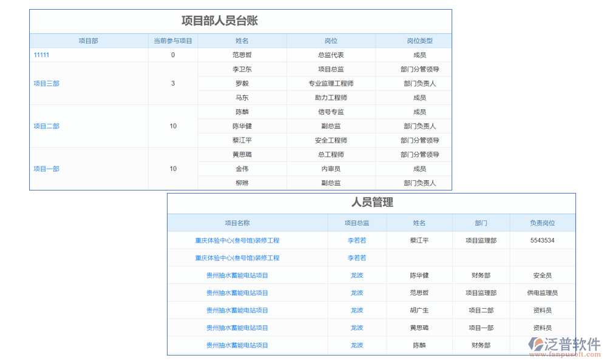607x364 pixels.
Task: Click the 泛普软件 logo icon
Action: [x=537, y=343]
